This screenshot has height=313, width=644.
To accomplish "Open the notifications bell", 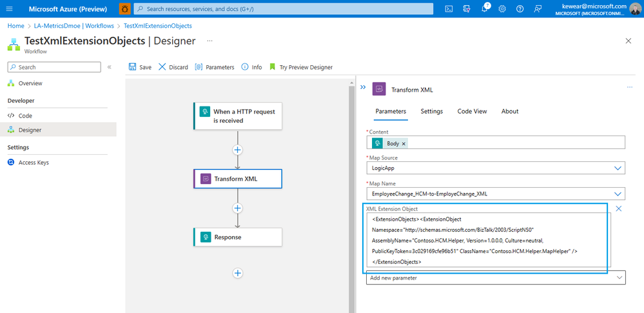I will point(485,8).
